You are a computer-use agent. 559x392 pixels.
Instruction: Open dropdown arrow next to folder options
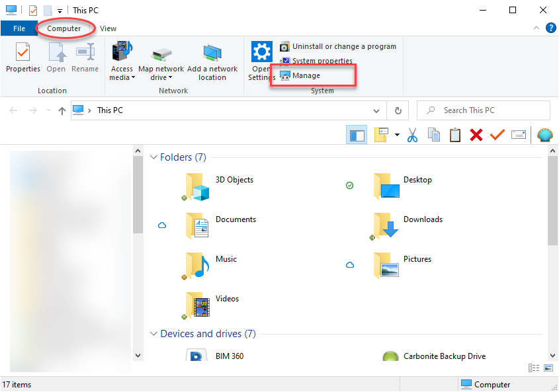397,135
